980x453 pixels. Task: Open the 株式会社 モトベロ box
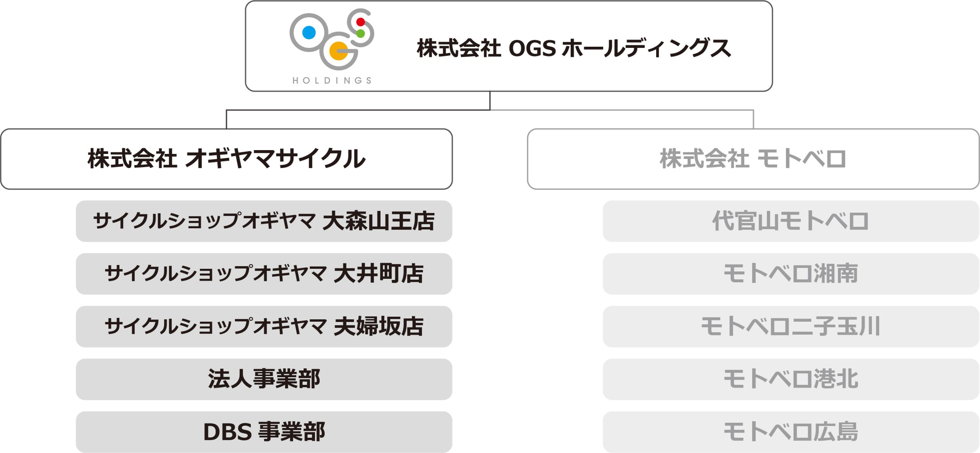(753, 159)
